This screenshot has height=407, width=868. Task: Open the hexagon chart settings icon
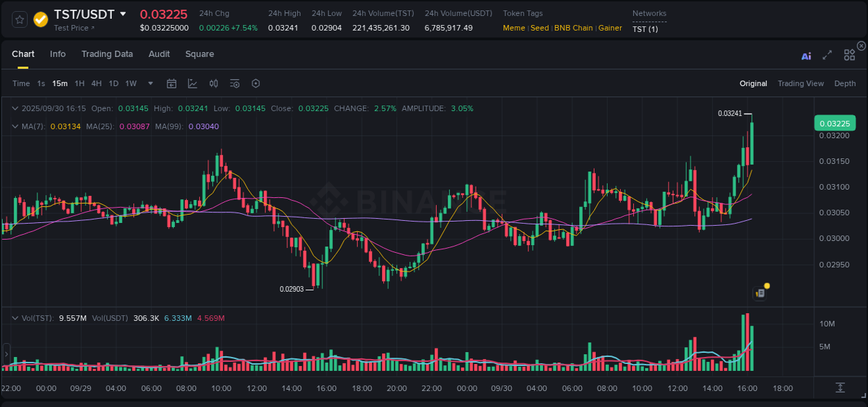pyautogui.click(x=256, y=83)
